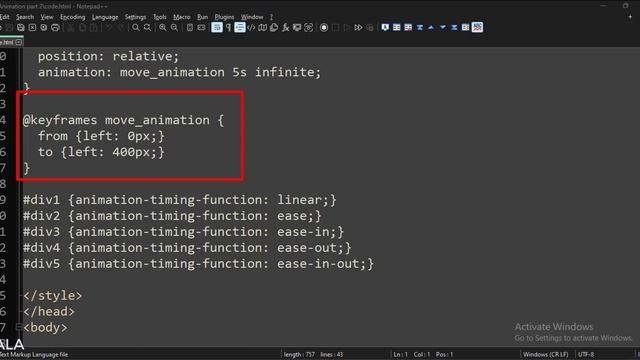Screen dimensions: 640x360
Task: Click the Print toolbar icon
Action: (x=55, y=27)
